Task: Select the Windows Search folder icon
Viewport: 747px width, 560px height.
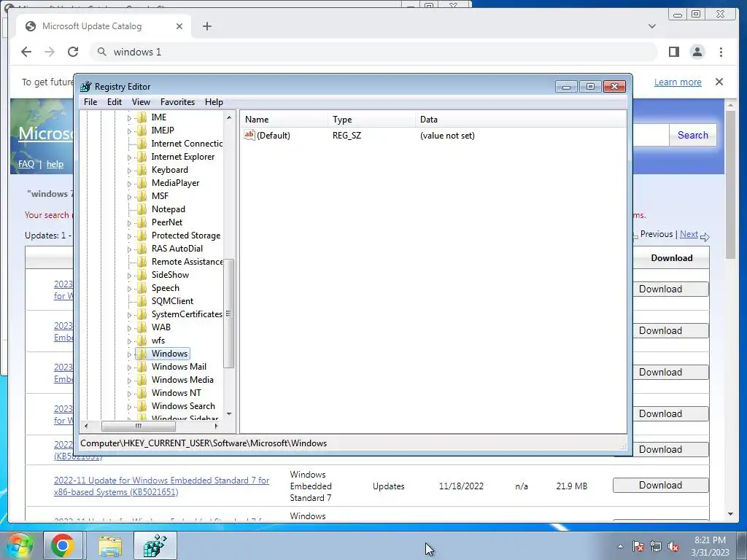Action: click(x=142, y=406)
